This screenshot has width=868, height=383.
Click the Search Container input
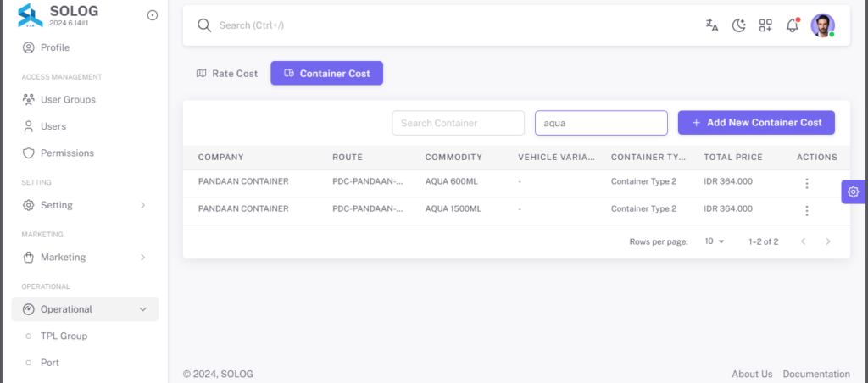pyautogui.click(x=459, y=123)
